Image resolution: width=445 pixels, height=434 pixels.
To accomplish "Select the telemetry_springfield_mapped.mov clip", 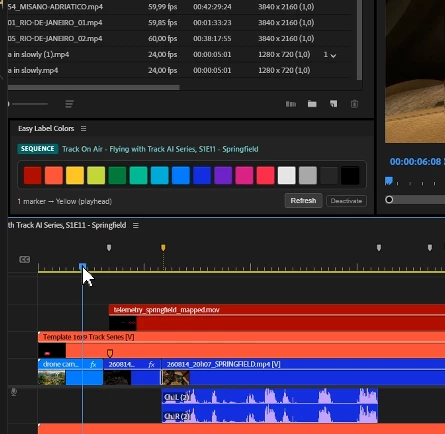I will (277, 317).
